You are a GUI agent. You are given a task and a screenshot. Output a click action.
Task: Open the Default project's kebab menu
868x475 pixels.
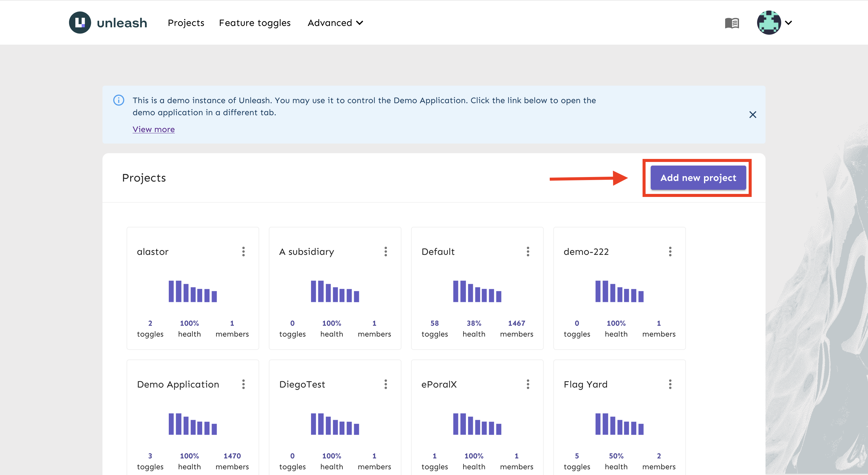pyautogui.click(x=528, y=252)
